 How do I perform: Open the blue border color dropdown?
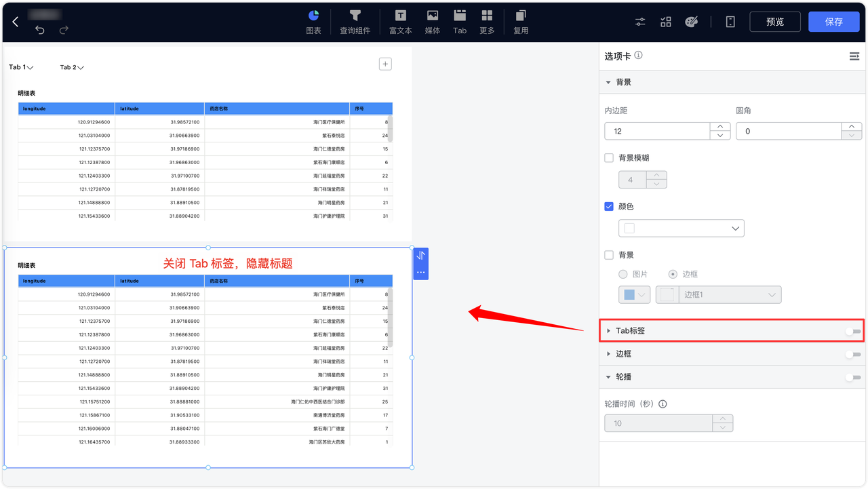[x=635, y=294]
